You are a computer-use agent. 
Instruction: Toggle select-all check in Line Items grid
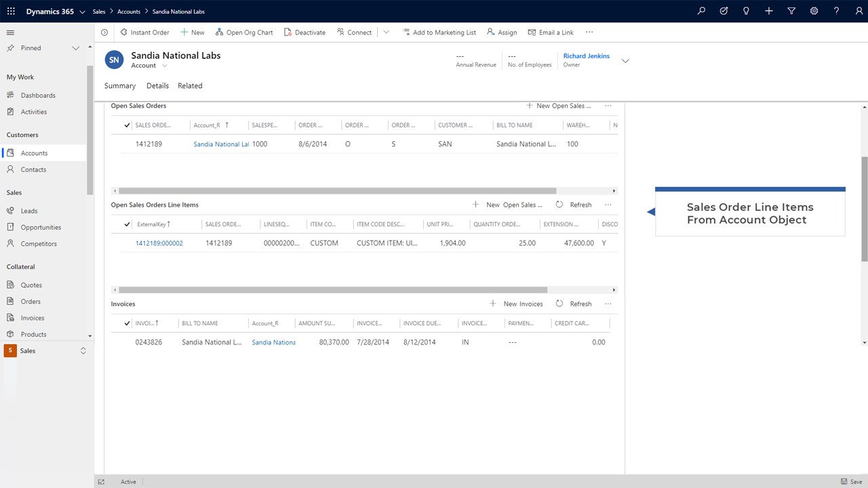click(127, 224)
